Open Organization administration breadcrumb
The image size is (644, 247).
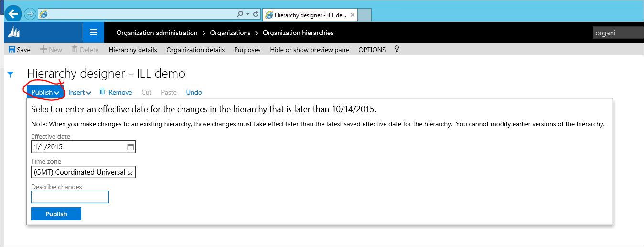click(157, 33)
